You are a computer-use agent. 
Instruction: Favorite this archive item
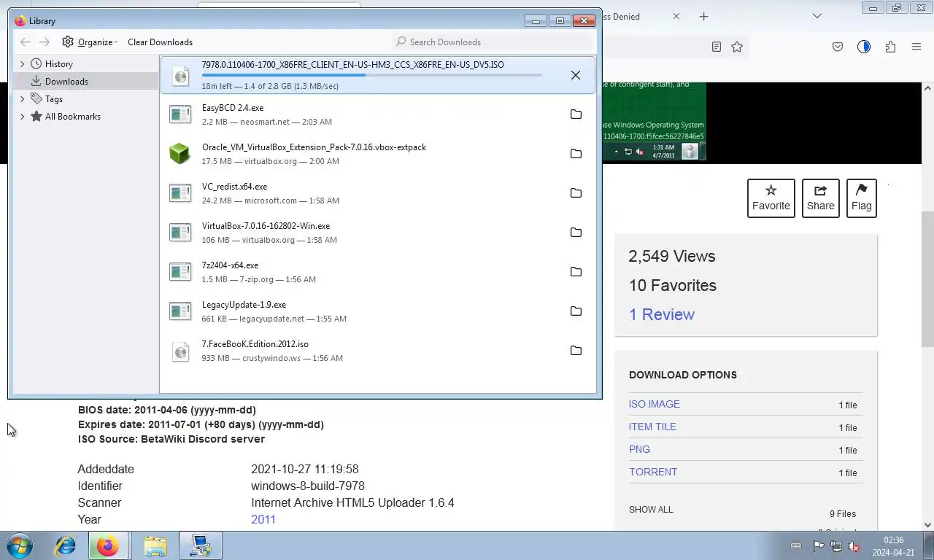[771, 198]
